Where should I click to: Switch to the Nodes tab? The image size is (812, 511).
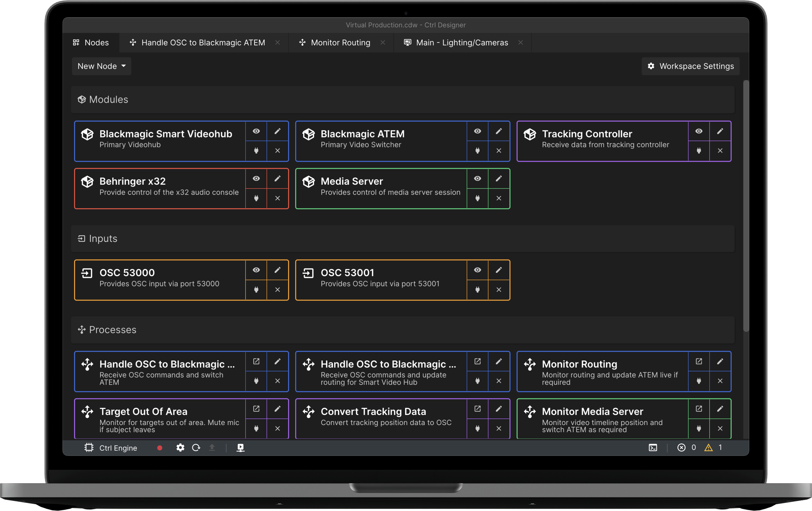coord(91,43)
